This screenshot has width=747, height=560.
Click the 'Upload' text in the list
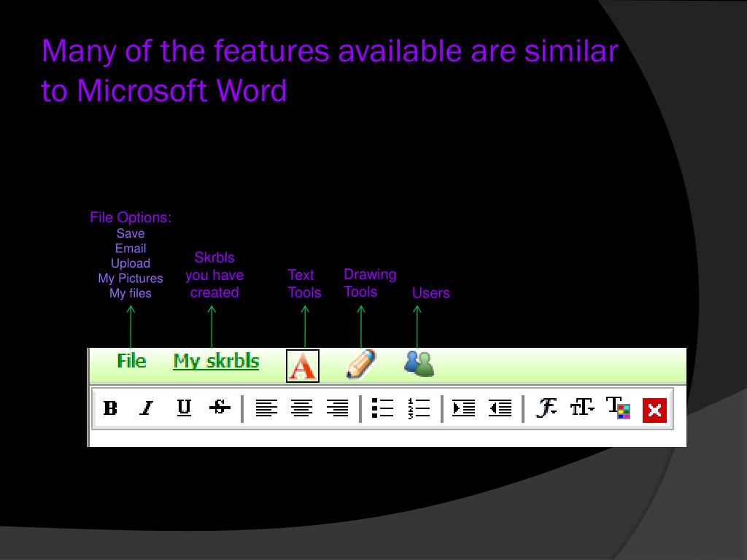click(131, 263)
